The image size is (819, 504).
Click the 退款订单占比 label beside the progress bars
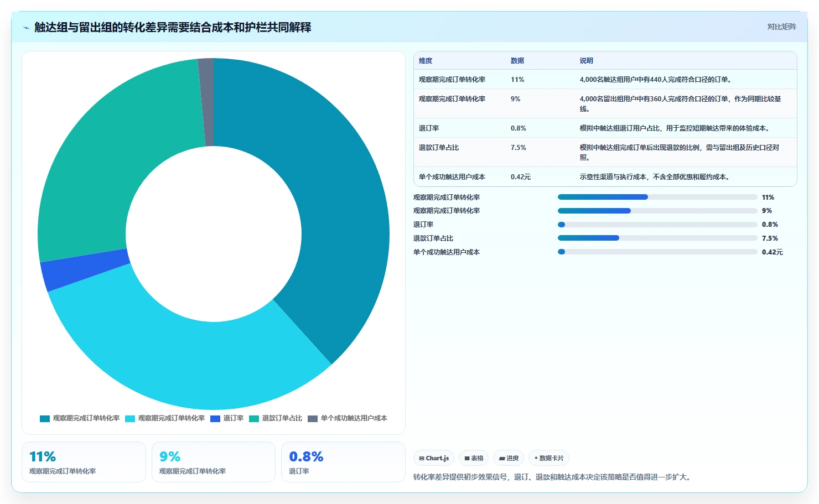[x=433, y=238]
